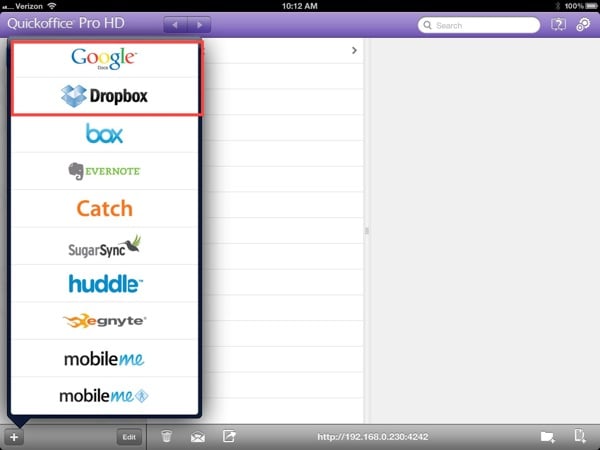Go back with left arrow button
The image size is (600, 450).
(175, 25)
